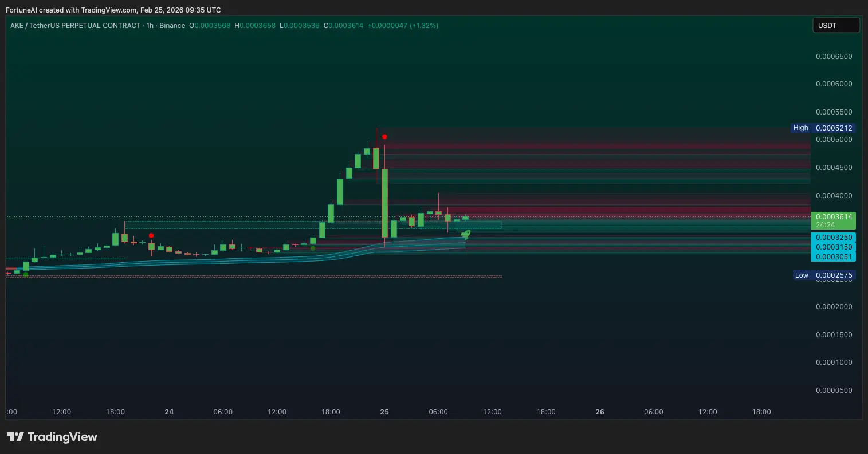
Task: Click the 0.0005212 high price tag
Action: point(834,128)
